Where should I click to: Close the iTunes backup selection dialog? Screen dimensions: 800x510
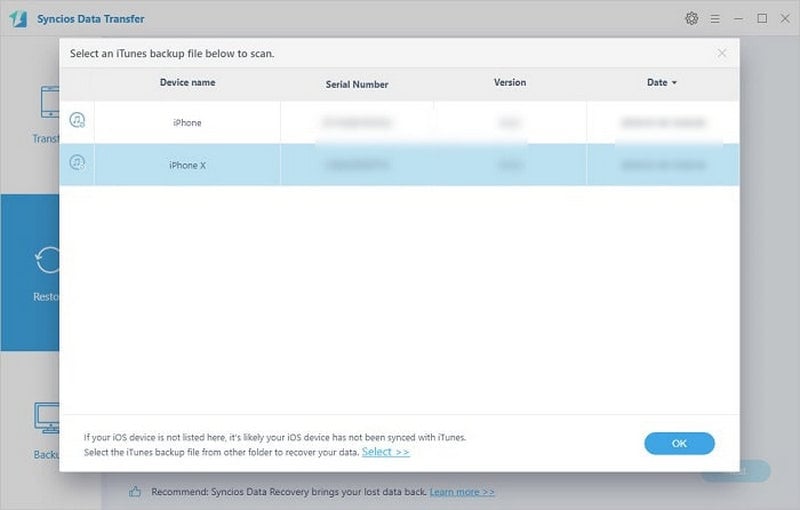[x=721, y=53]
